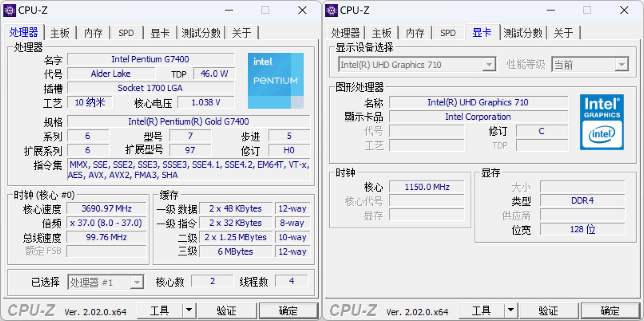Click the Intel Graphics logo badge
The image size is (644, 321).
click(602, 122)
